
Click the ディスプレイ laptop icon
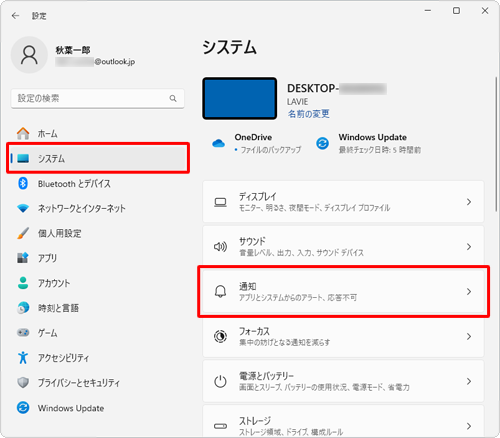[x=220, y=202]
